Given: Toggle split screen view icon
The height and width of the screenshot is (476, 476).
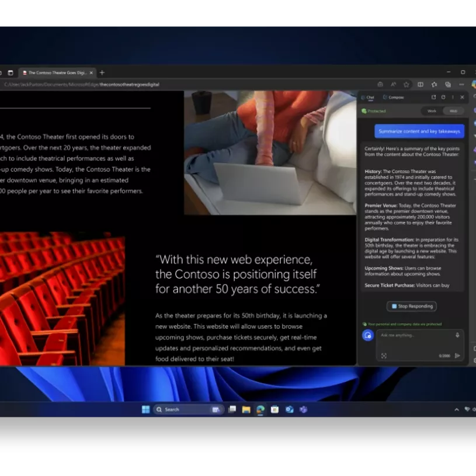Looking at the screenshot, I should pyautogui.click(x=421, y=84).
